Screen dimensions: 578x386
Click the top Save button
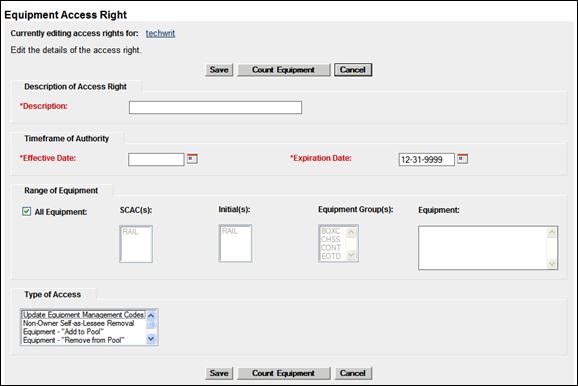(219, 70)
